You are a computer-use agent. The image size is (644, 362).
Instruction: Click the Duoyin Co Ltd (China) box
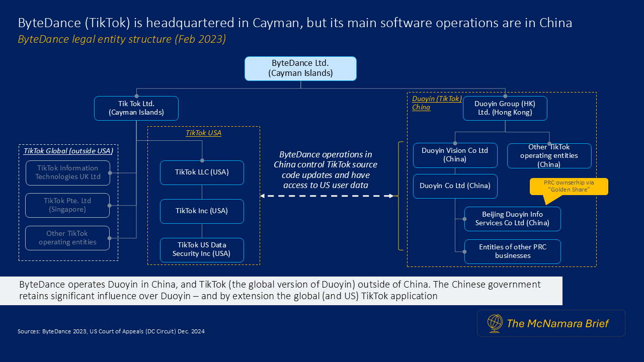(455, 186)
